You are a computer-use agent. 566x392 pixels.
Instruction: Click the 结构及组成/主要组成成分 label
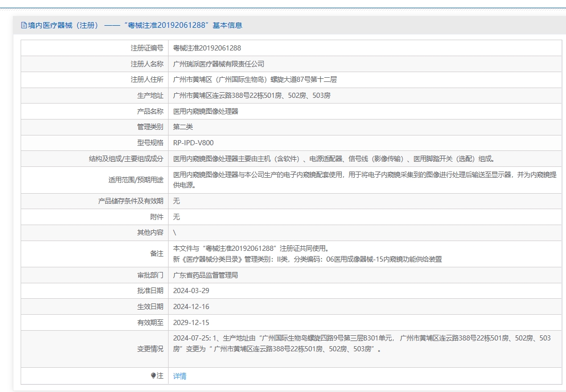coord(126,158)
